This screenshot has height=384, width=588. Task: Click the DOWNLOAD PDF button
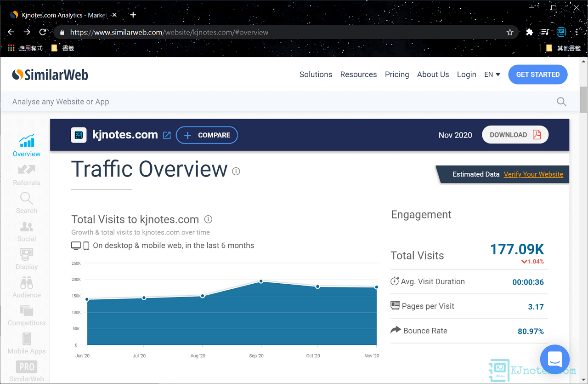[x=515, y=135]
